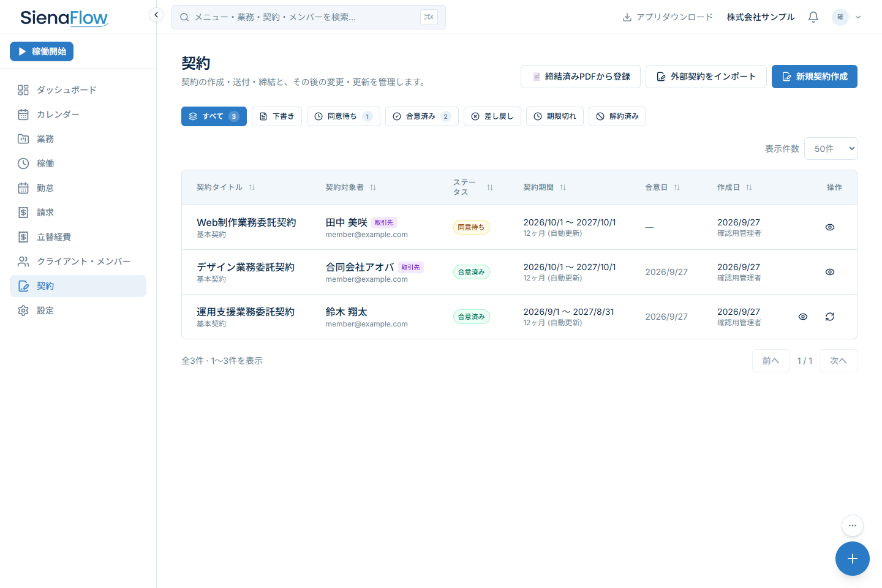Viewport: 882px width, 588px height.
Task: Open ダッシュボード in sidebar
Action: click(x=78, y=90)
